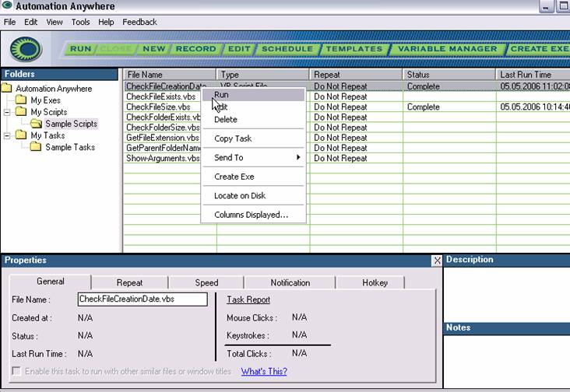Open the Tools menu

[80, 22]
